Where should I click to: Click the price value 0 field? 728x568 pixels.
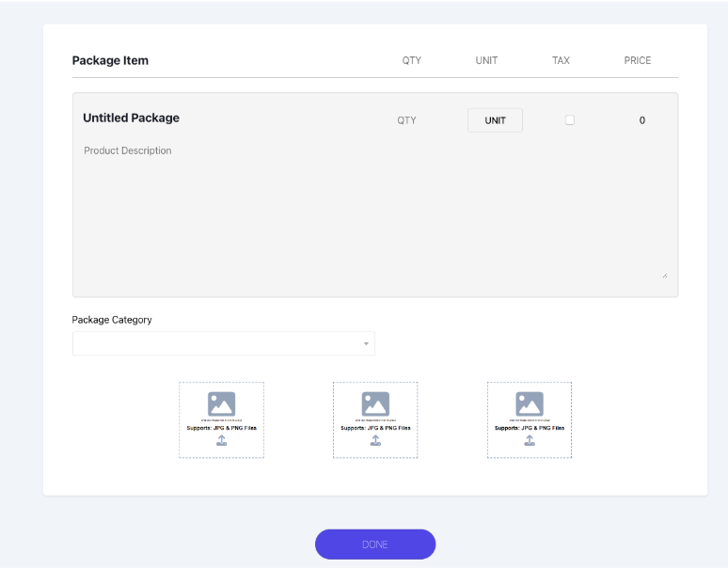pos(642,120)
